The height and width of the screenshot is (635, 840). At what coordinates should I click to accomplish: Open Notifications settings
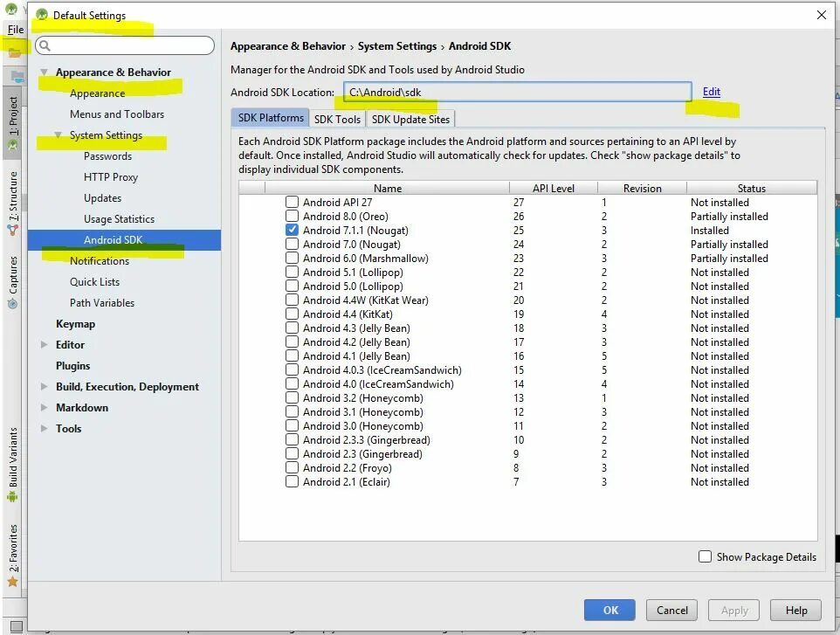tap(100, 261)
